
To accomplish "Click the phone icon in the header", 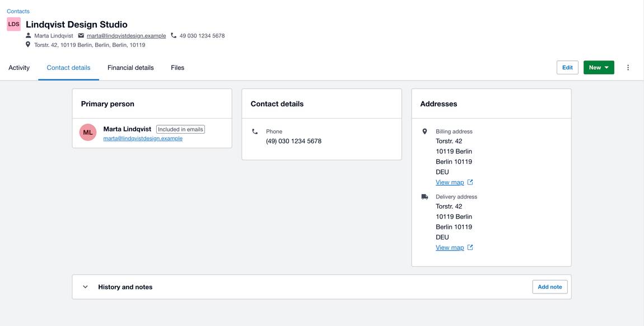I will 174,36.
